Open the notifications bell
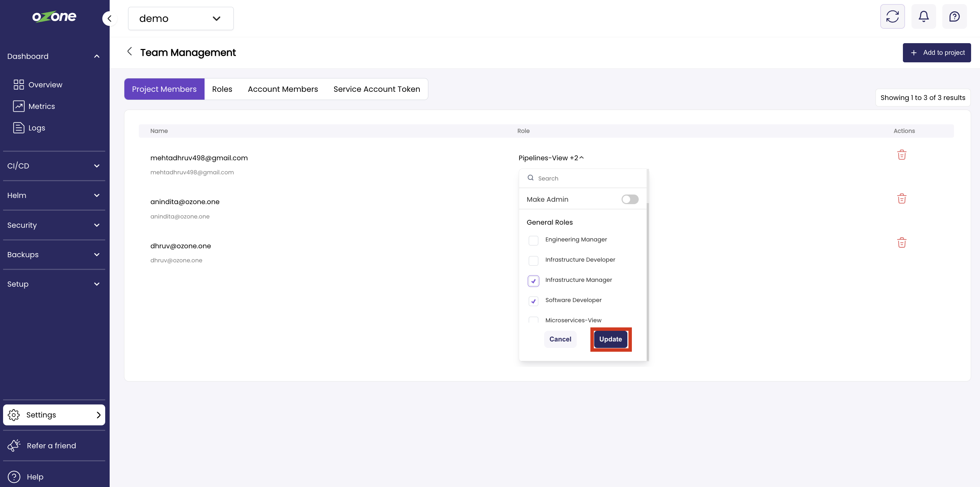This screenshot has height=487, width=980. (923, 16)
